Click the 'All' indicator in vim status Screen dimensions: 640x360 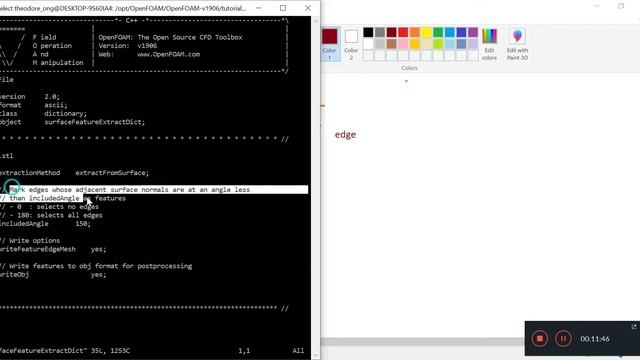coord(298,351)
